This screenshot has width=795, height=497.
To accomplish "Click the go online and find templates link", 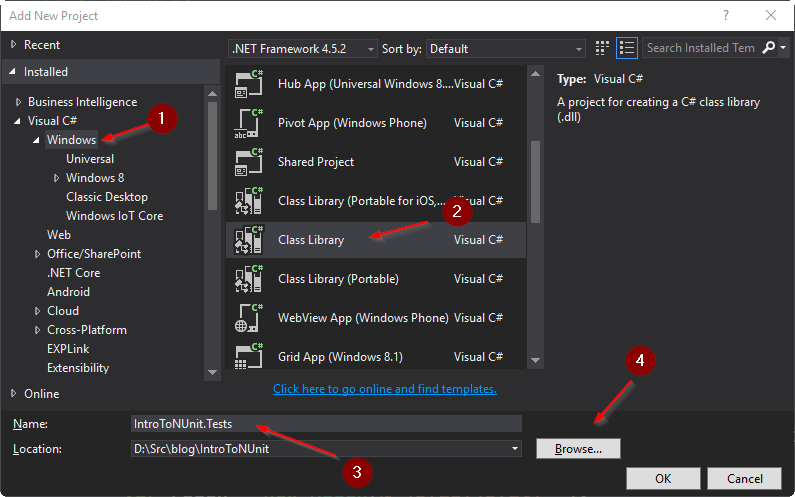I will tap(385, 389).
